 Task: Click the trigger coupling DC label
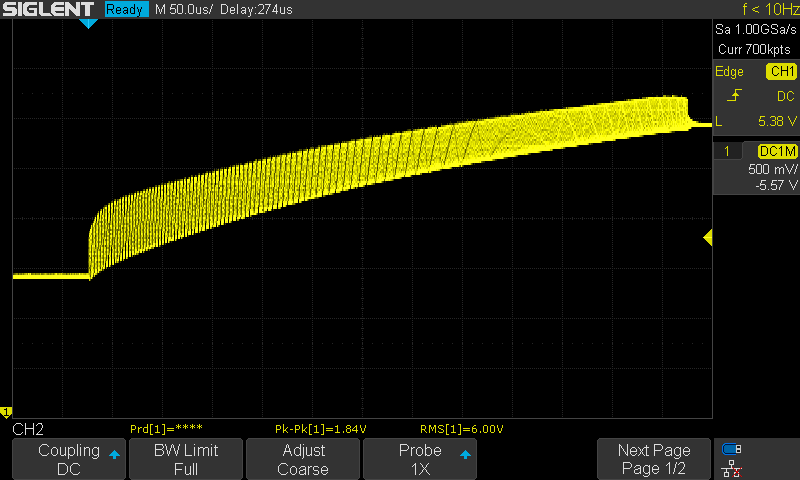tap(786, 96)
